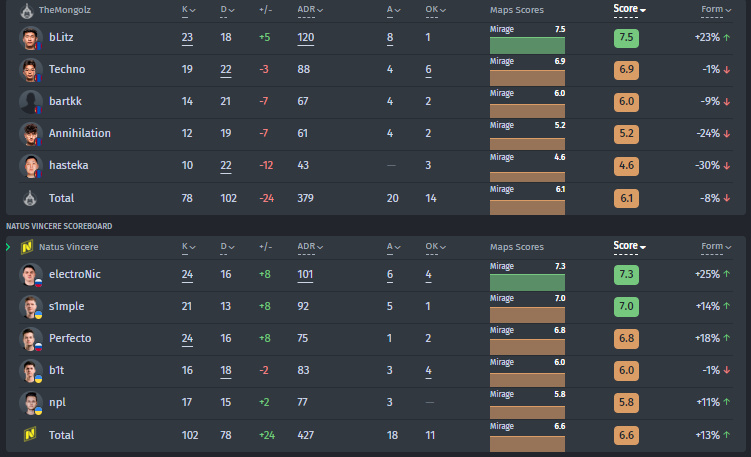Click the Natus Vincere team logo in header

(x=27, y=246)
